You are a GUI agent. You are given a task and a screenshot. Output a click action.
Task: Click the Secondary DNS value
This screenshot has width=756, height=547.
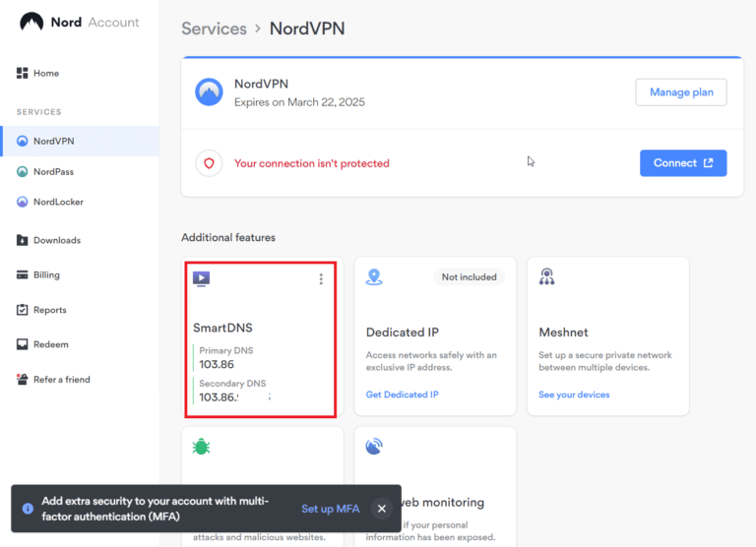point(219,397)
